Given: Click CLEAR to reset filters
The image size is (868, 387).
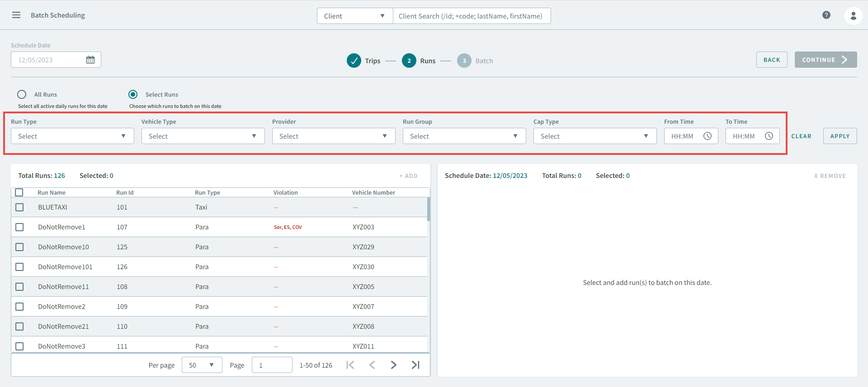Looking at the screenshot, I should pyautogui.click(x=801, y=136).
